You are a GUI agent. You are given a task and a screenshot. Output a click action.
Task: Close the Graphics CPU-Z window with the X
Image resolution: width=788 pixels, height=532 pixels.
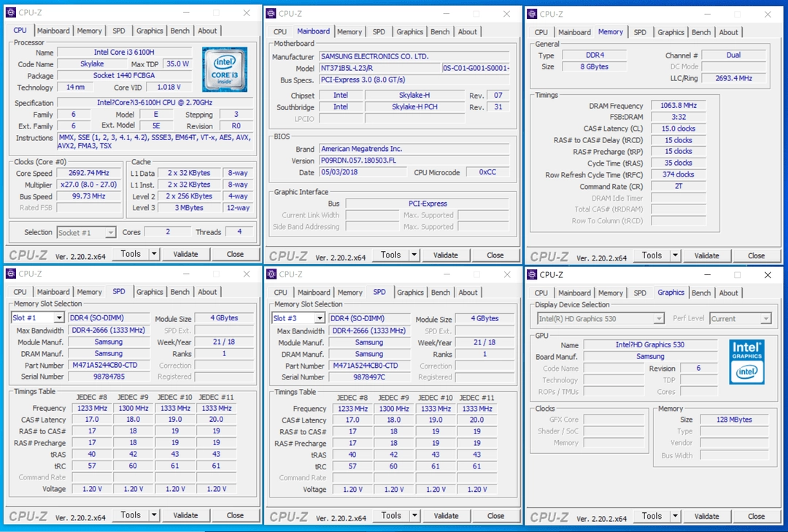(x=768, y=274)
